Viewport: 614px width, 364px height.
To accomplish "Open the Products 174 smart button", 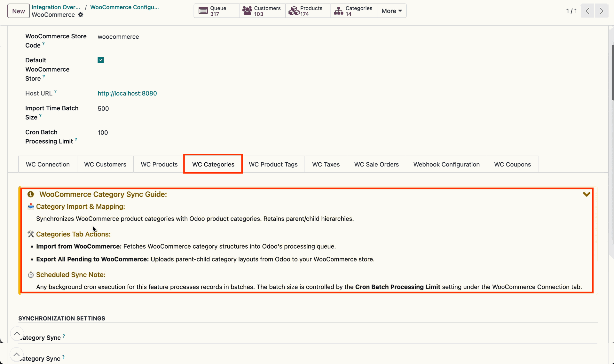I will [x=308, y=11].
